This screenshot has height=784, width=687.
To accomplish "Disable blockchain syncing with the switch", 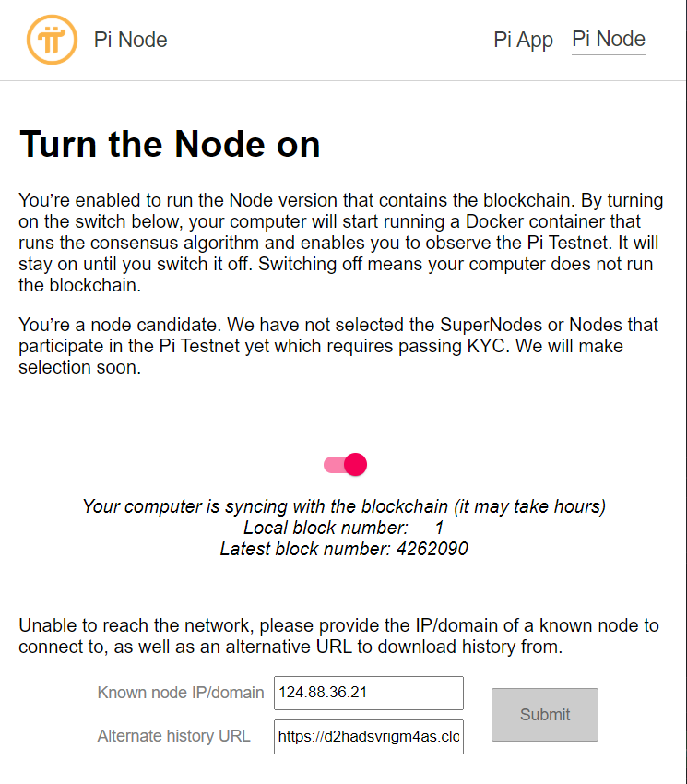I will (x=344, y=464).
